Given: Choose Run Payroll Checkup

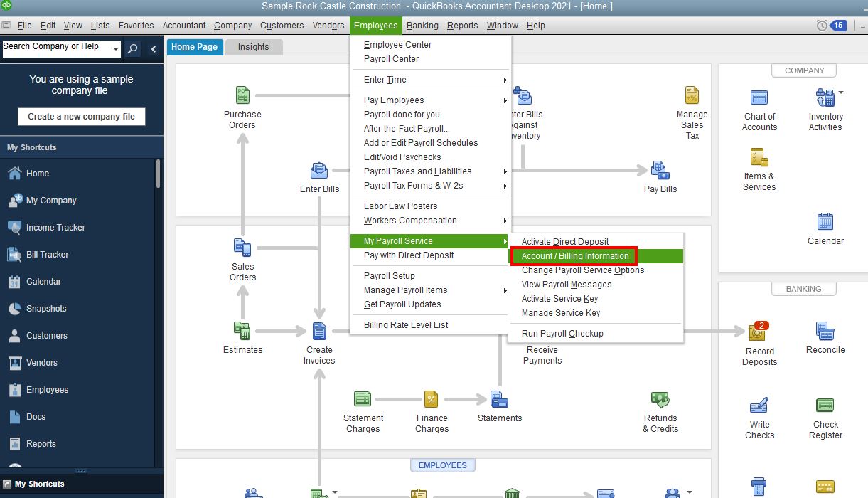Looking at the screenshot, I should tap(562, 334).
